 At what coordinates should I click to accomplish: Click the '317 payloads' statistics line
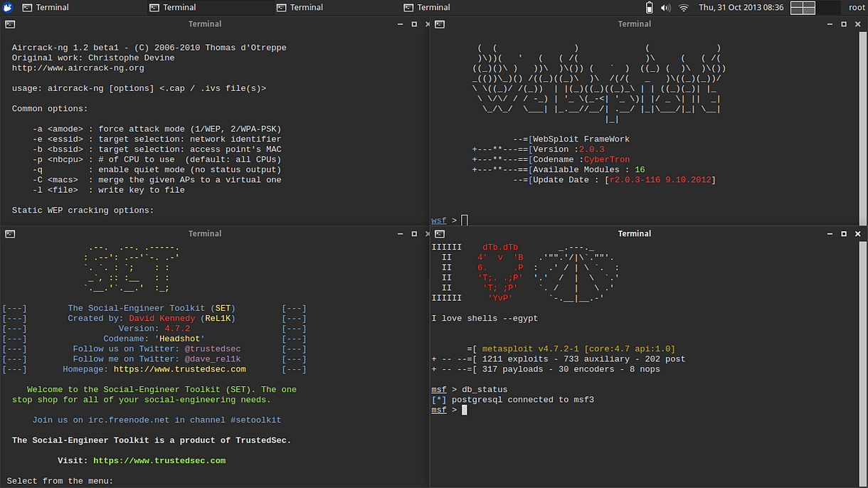546,369
